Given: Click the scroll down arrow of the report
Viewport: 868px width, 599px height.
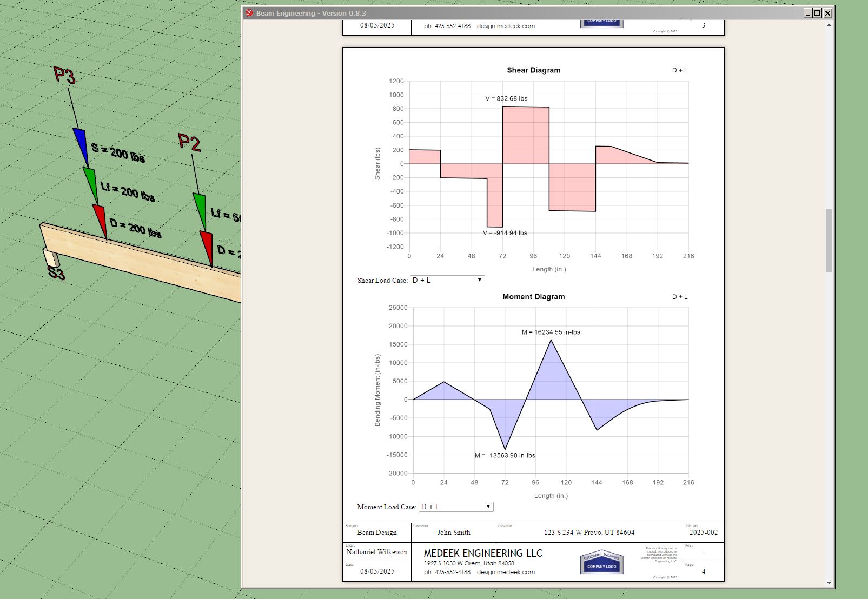Looking at the screenshot, I should pos(829,583).
